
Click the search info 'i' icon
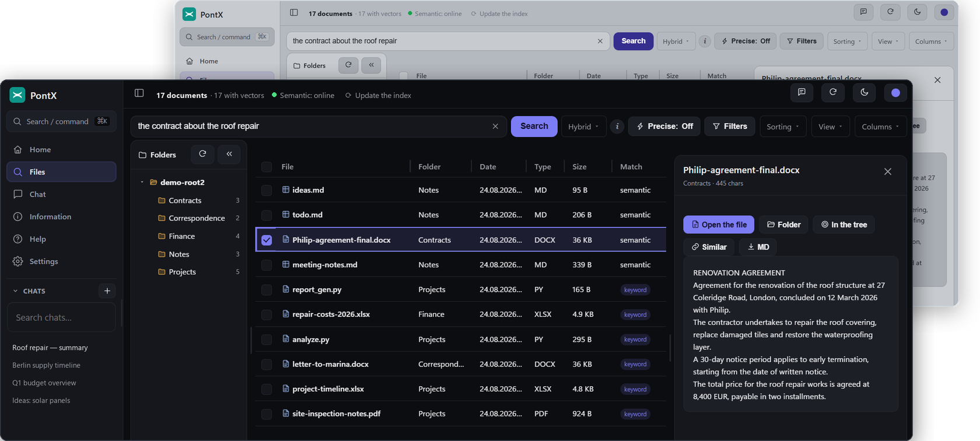tap(617, 127)
